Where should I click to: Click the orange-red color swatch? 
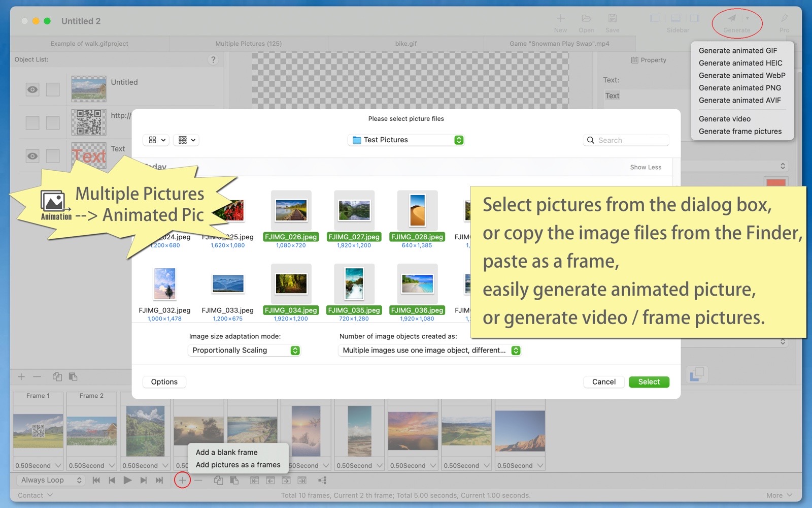point(775,182)
